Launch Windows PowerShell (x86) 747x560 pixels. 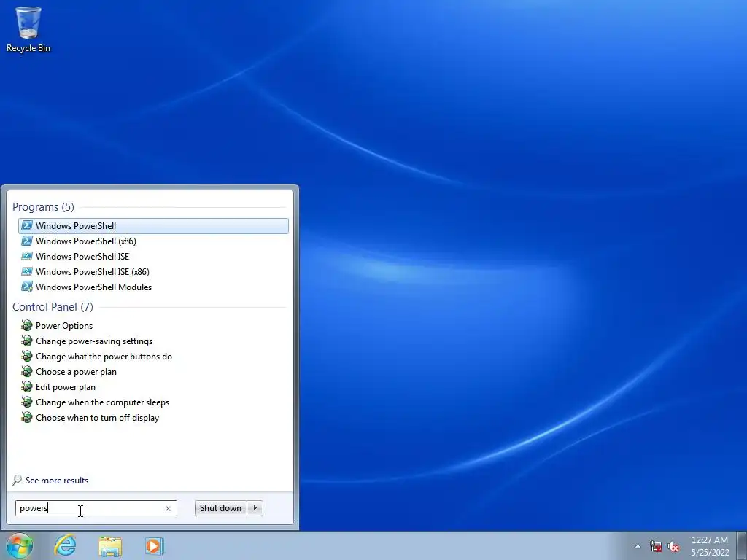click(x=153, y=241)
